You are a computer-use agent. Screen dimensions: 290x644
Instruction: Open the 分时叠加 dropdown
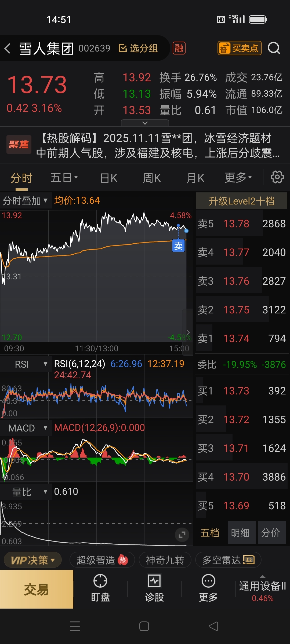(x=26, y=200)
